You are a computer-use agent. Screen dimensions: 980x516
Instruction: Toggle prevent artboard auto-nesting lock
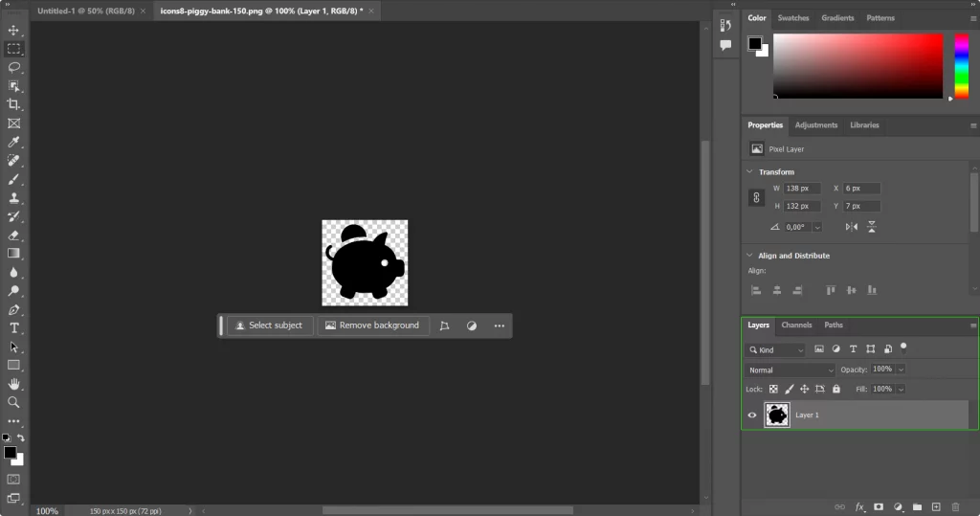820,389
